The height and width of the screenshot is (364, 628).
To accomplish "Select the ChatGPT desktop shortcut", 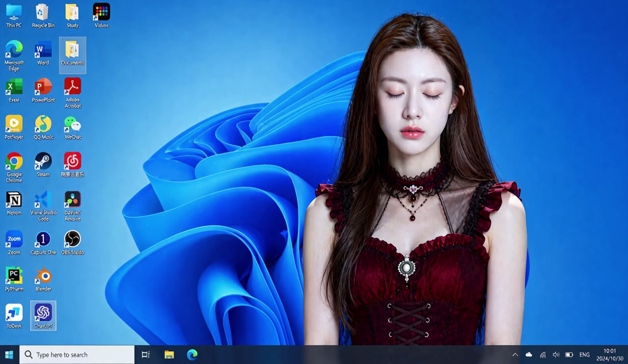I will click(43, 316).
